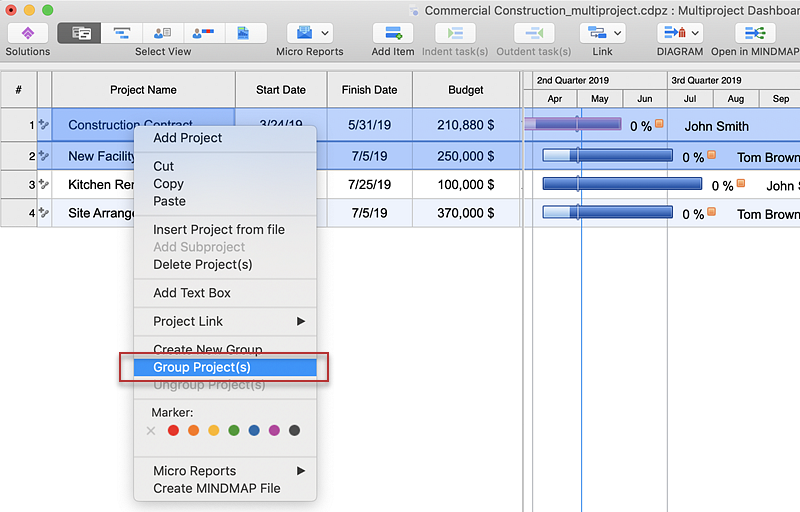Open the Solutions panel icon

click(27, 33)
